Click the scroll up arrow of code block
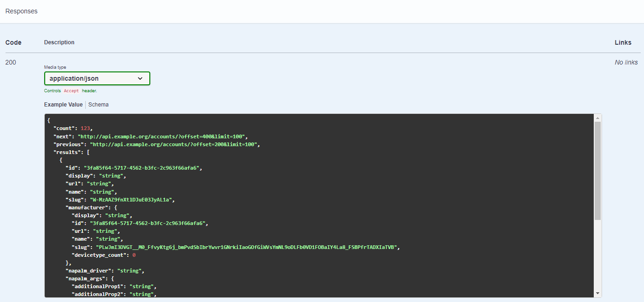This screenshot has width=644, height=302. point(597,118)
